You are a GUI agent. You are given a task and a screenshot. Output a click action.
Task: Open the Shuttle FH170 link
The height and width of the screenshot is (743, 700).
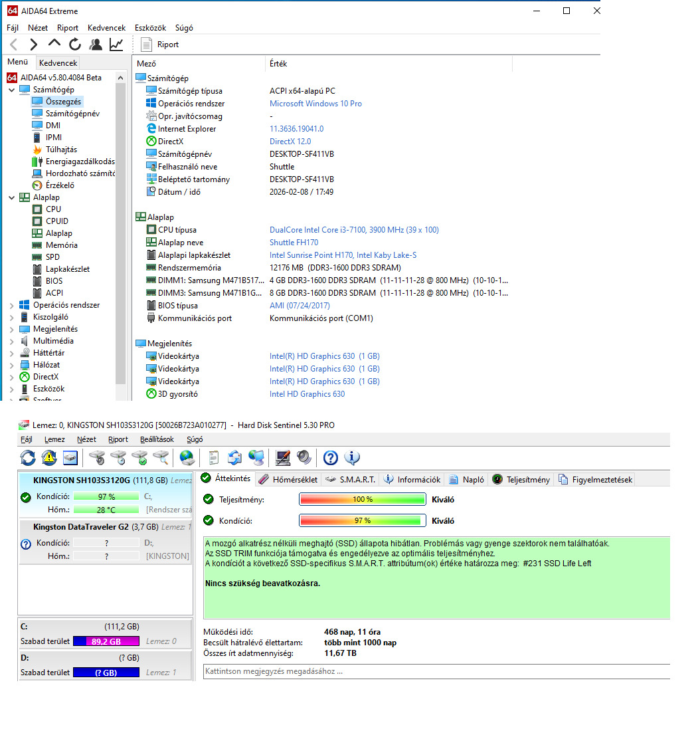(294, 242)
